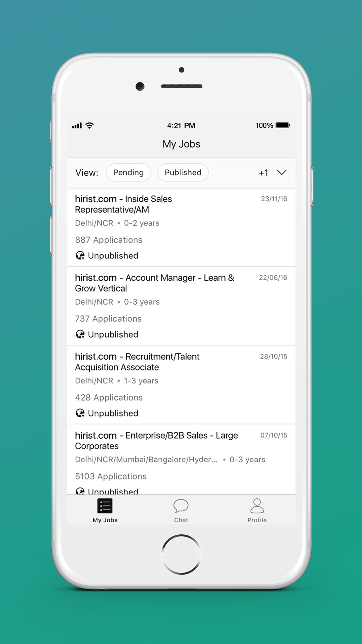
Task: Tap the battery icon in status bar
Action: coord(283,125)
